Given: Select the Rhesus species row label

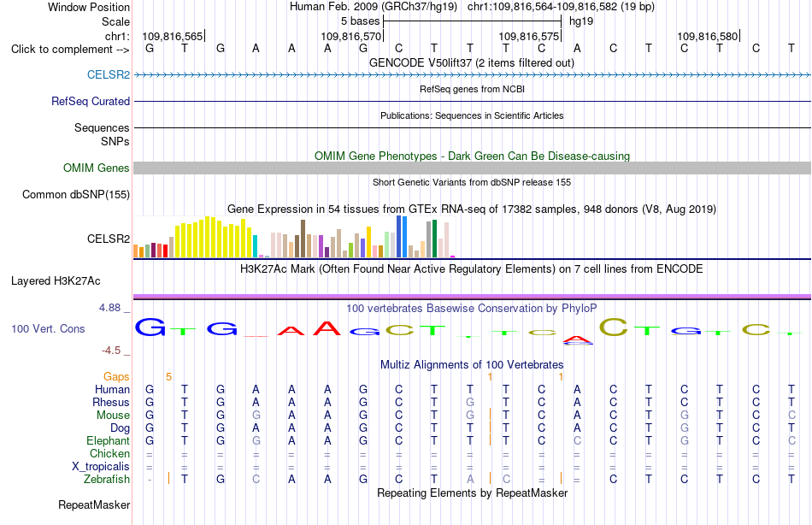Looking at the screenshot, I should click(111, 402).
